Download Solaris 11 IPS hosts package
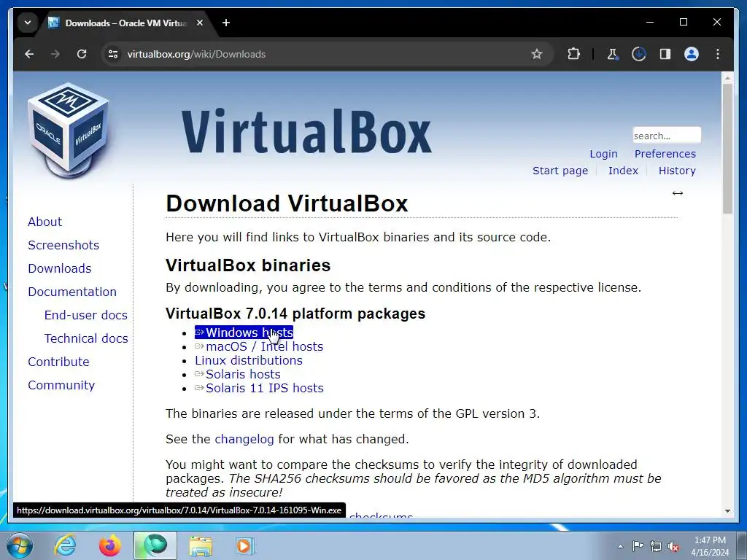The height and width of the screenshot is (560, 747). coord(259,388)
